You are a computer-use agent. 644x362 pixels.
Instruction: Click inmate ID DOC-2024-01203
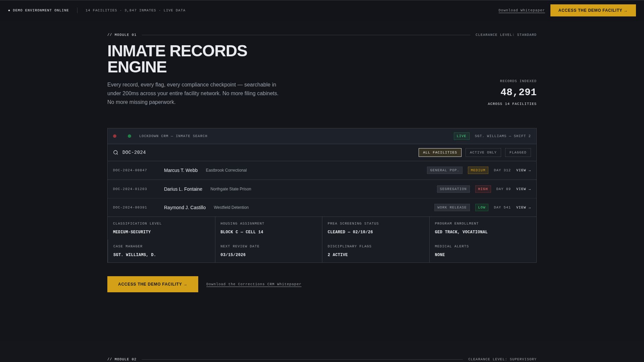[130, 189]
